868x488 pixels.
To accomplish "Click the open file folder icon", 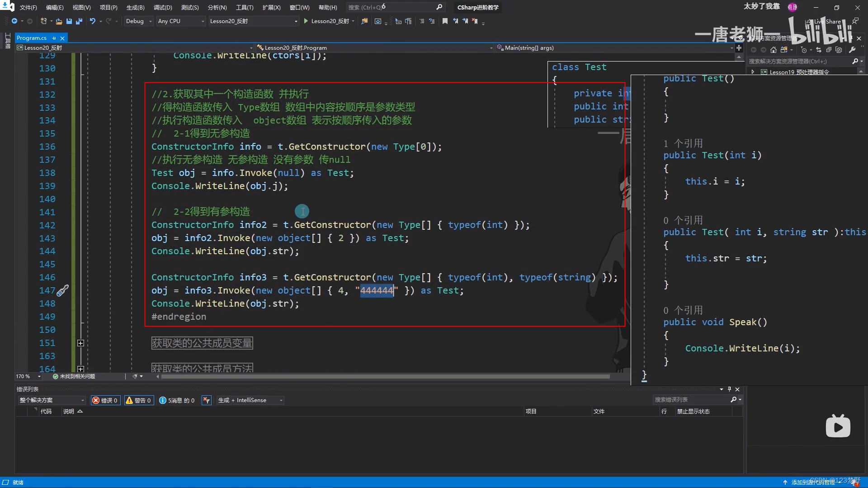I will pos(59,21).
